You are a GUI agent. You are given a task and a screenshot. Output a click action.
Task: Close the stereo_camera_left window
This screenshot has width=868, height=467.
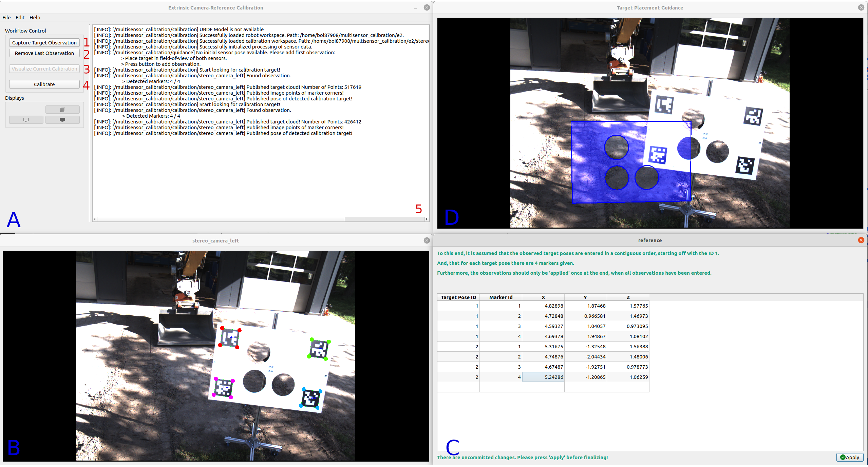point(427,240)
